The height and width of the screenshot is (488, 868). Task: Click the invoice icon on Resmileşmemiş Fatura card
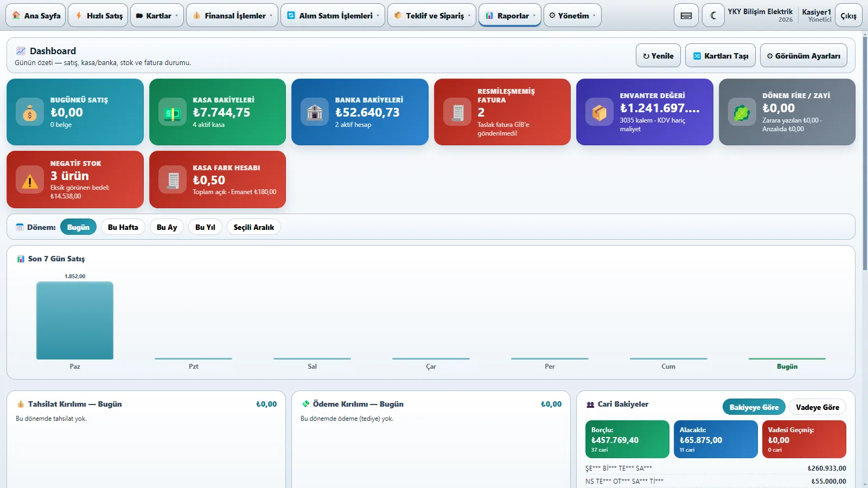pyautogui.click(x=457, y=112)
